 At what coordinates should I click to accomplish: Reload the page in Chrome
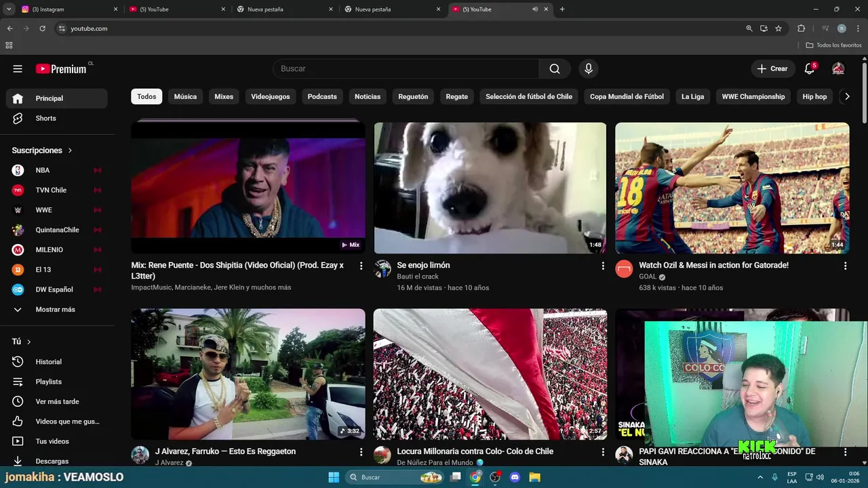pos(42,28)
